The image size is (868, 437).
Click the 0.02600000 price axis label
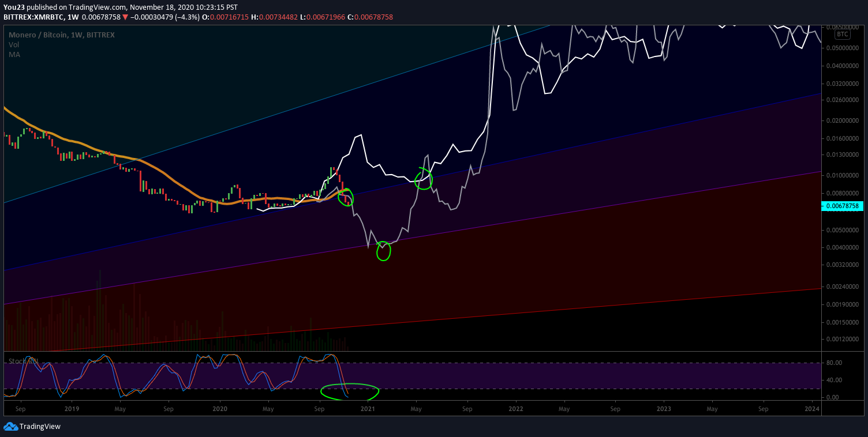[x=842, y=100]
